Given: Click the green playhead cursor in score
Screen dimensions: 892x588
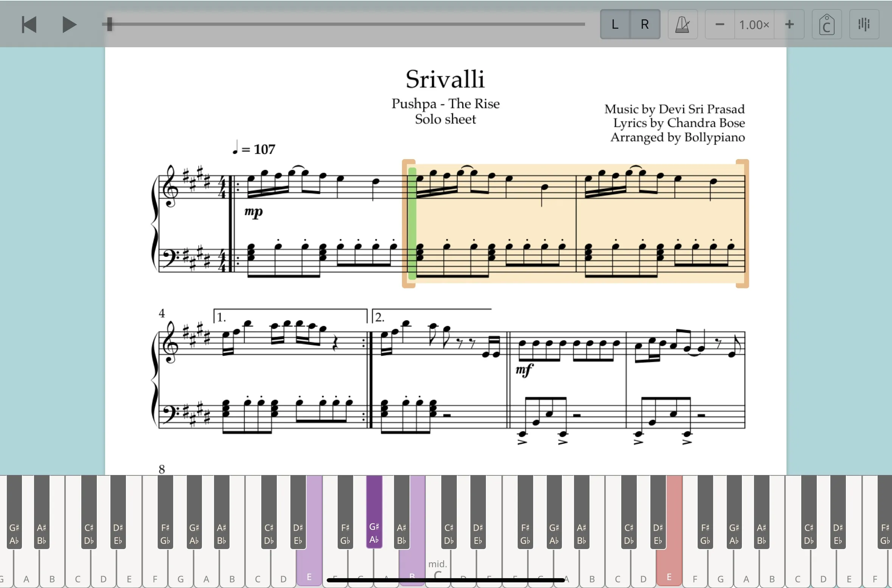Looking at the screenshot, I should click(412, 224).
